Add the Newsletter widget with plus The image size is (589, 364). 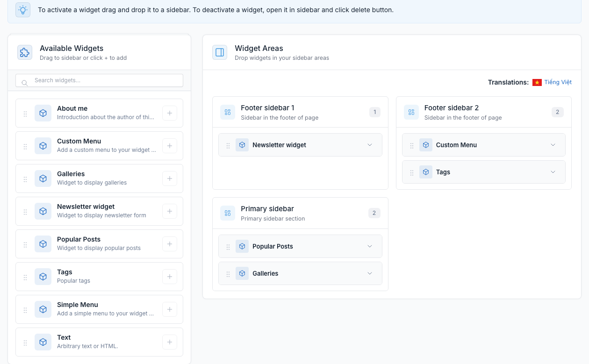[x=170, y=211]
